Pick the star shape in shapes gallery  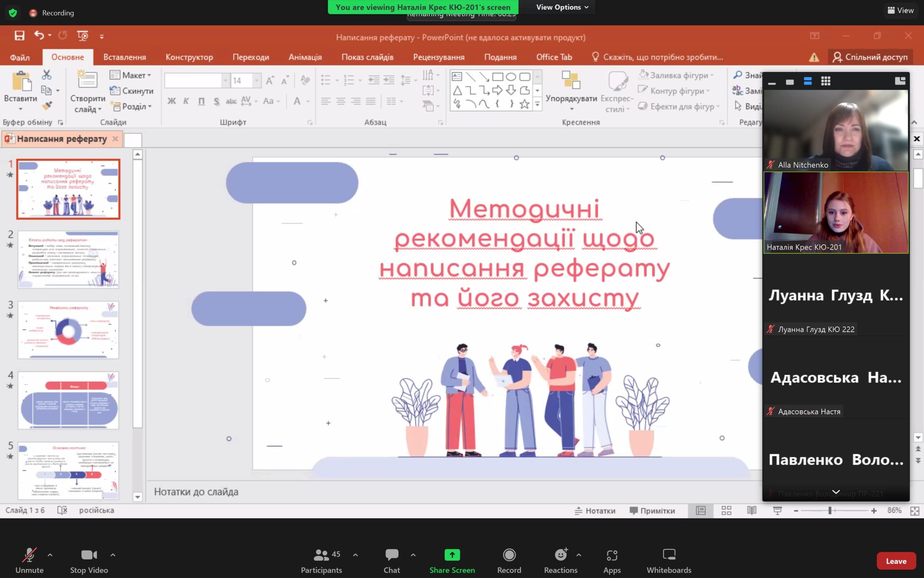[x=524, y=104]
